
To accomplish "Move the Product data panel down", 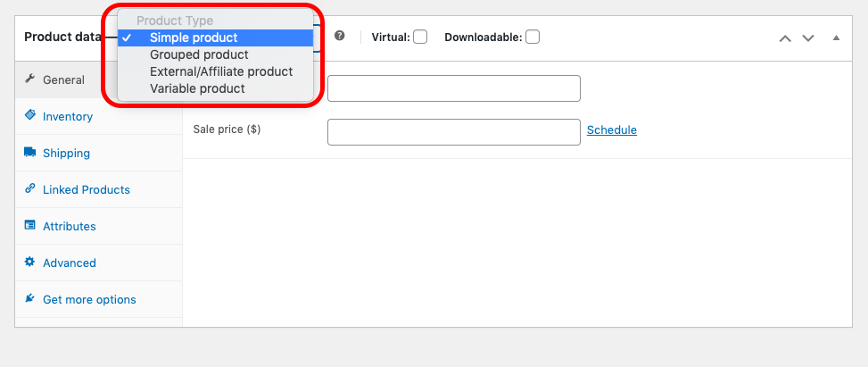I will pyautogui.click(x=808, y=38).
